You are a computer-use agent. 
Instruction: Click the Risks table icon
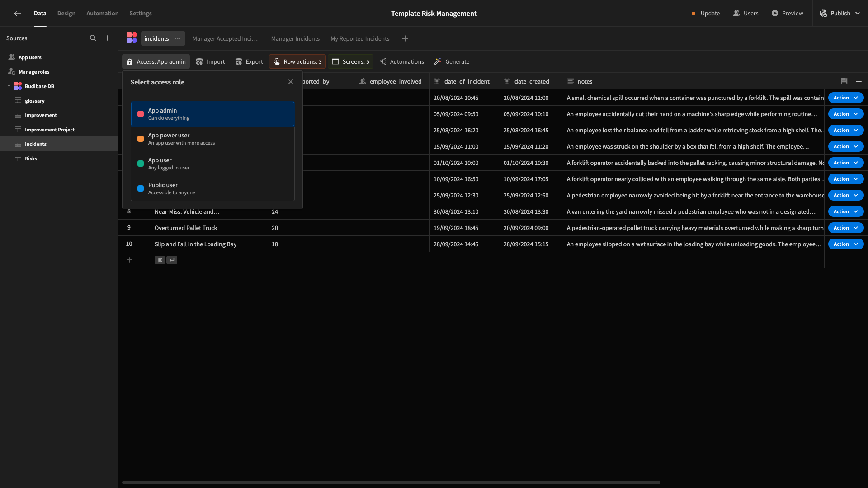pyautogui.click(x=18, y=159)
